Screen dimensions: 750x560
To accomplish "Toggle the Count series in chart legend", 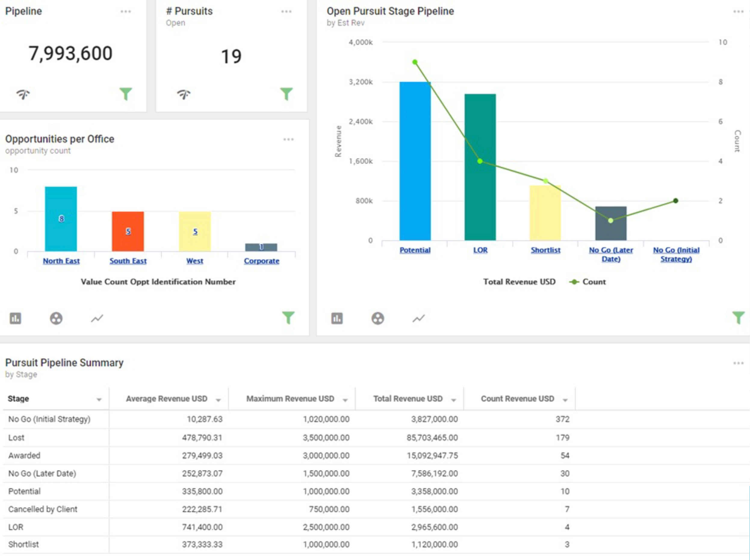I will tap(587, 282).
